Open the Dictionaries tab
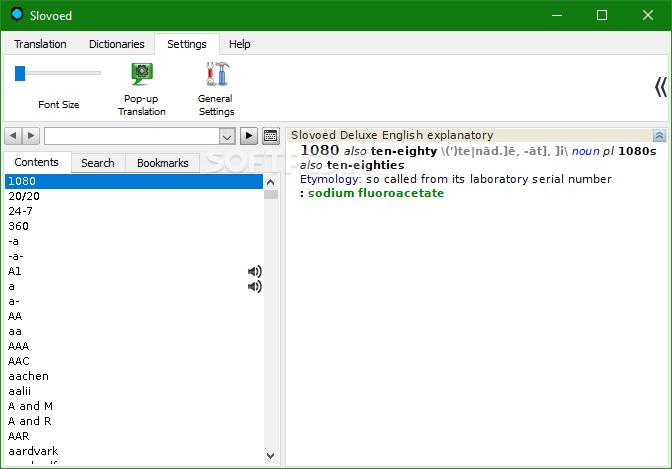 pyautogui.click(x=117, y=44)
